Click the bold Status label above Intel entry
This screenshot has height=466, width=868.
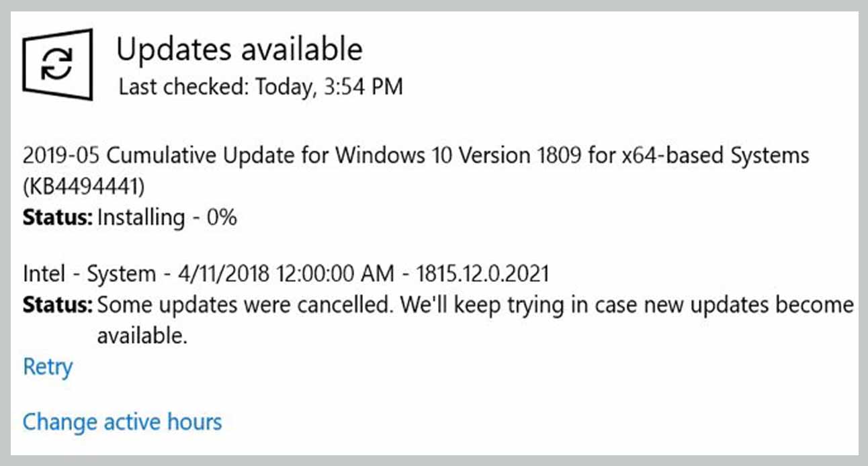click(x=57, y=218)
